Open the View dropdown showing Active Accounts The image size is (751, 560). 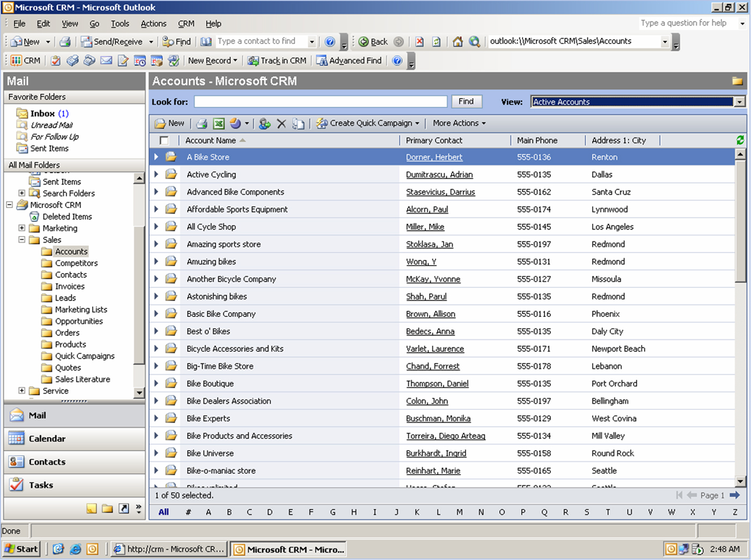pos(740,102)
